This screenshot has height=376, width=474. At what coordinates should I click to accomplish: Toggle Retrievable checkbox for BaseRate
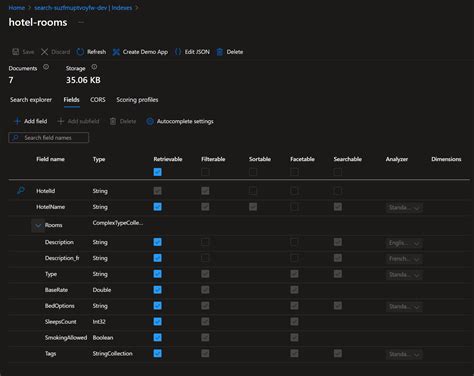tap(158, 290)
